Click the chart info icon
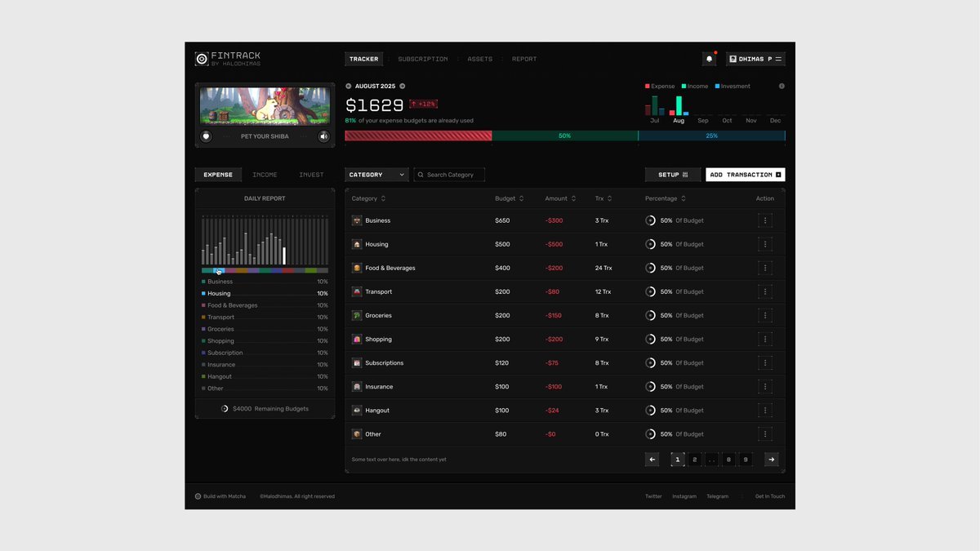 [782, 86]
